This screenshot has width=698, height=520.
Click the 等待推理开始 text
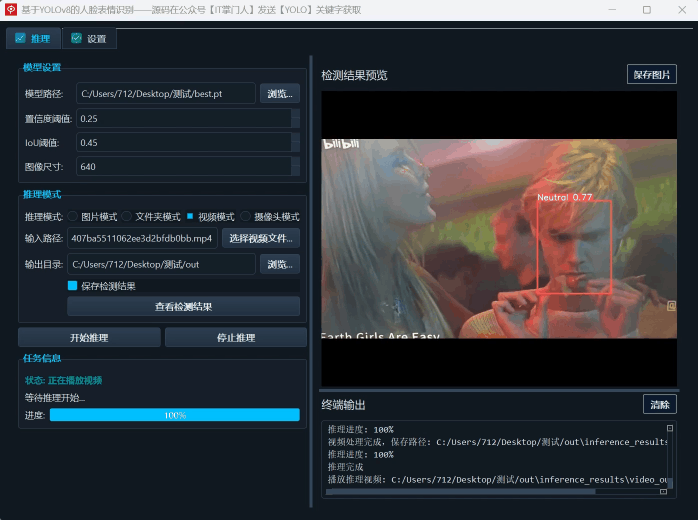pos(55,398)
